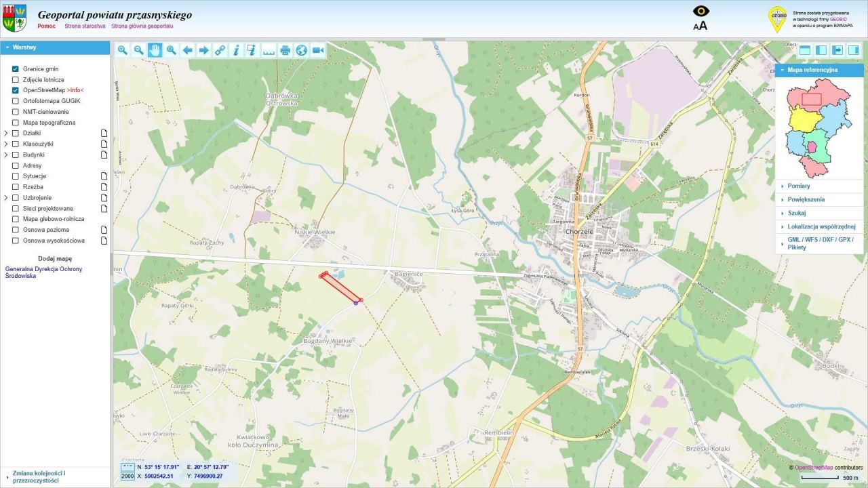Open the Osnowa pozioma document icon

pos(104,230)
